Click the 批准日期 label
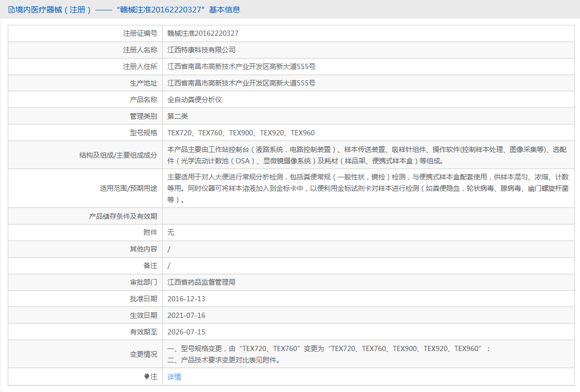This screenshot has height=392, width=580. tap(144, 299)
